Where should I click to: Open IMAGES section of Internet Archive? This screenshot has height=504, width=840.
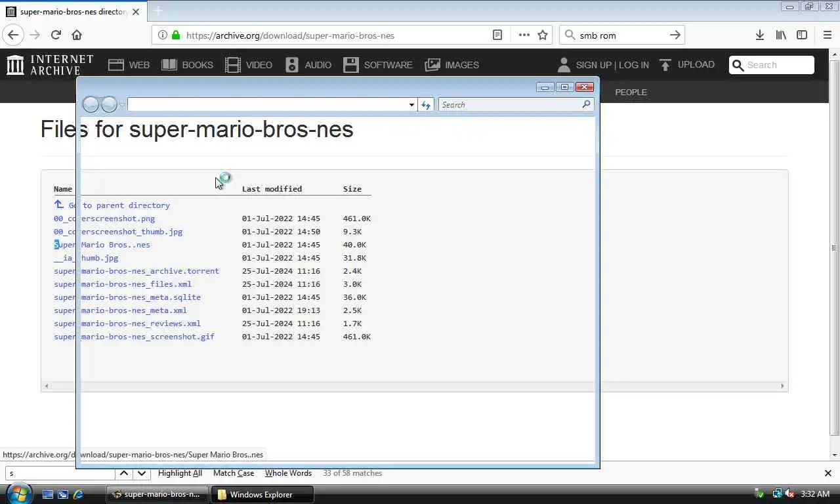pos(452,65)
